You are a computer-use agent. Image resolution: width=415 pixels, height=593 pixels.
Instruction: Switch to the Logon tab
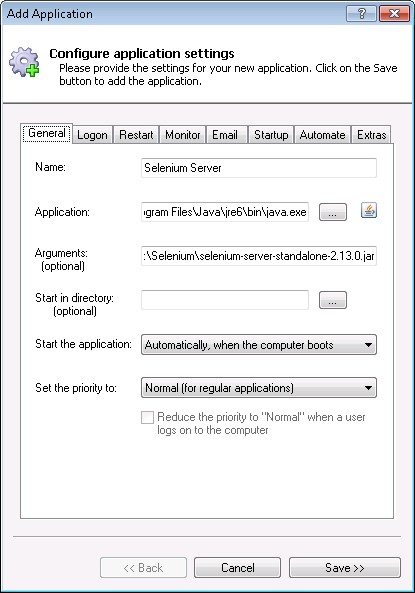click(92, 135)
